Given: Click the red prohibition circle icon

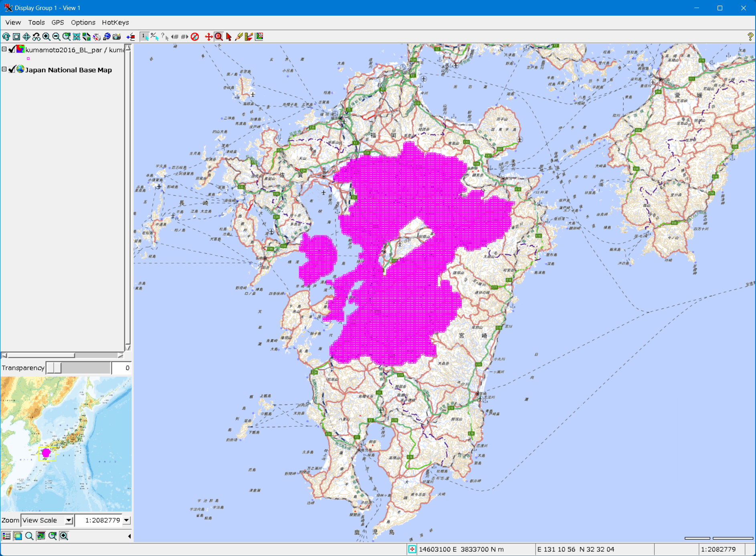Looking at the screenshot, I should pyautogui.click(x=195, y=37).
